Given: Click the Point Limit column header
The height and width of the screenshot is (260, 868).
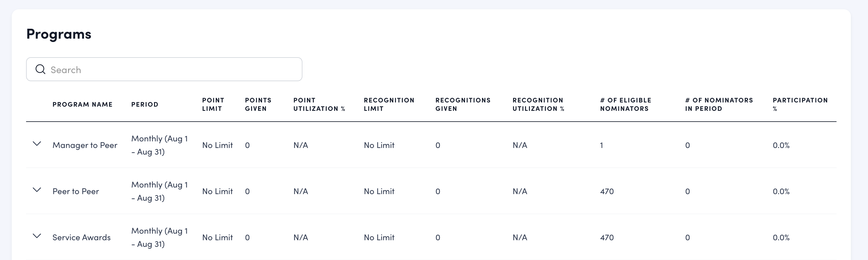Looking at the screenshot, I should [213, 105].
